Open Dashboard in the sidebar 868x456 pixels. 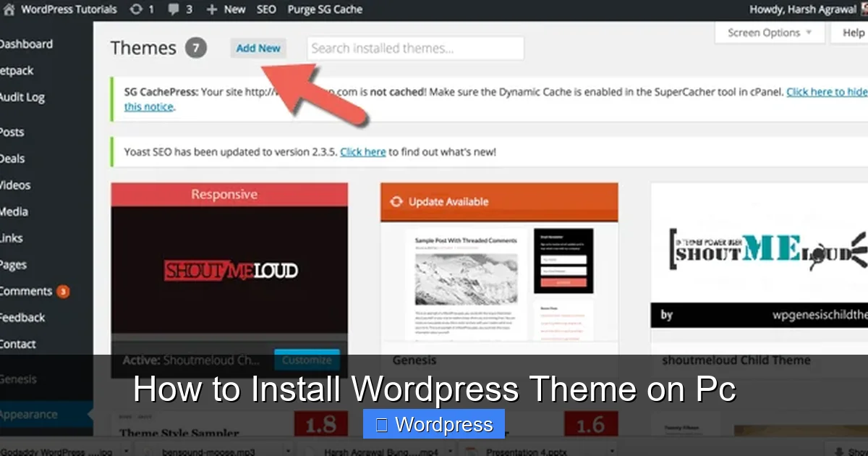point(26,44)
